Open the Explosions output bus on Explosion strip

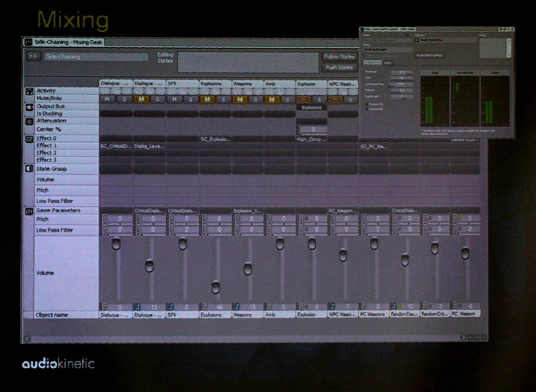tap(311, 107)
